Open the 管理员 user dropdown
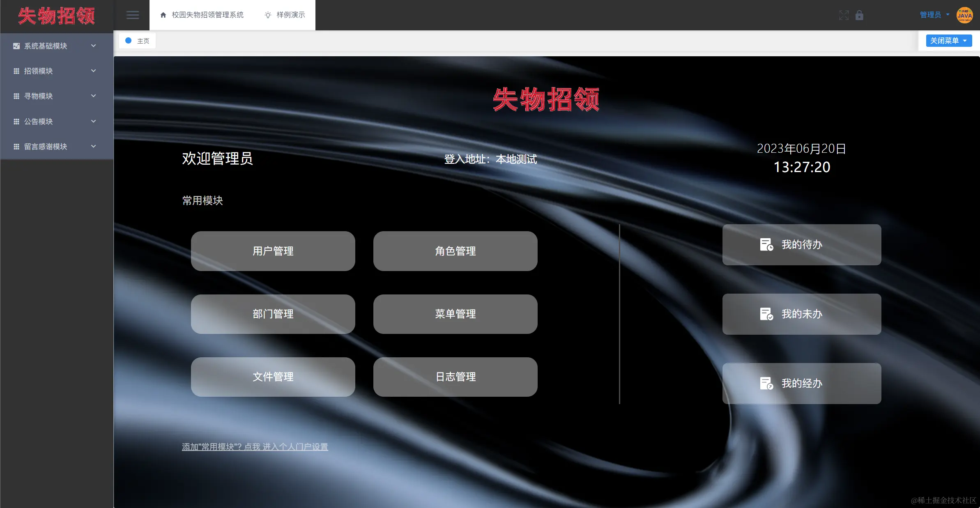The height and width of the screenshot is (508, 980). (933, 15)
